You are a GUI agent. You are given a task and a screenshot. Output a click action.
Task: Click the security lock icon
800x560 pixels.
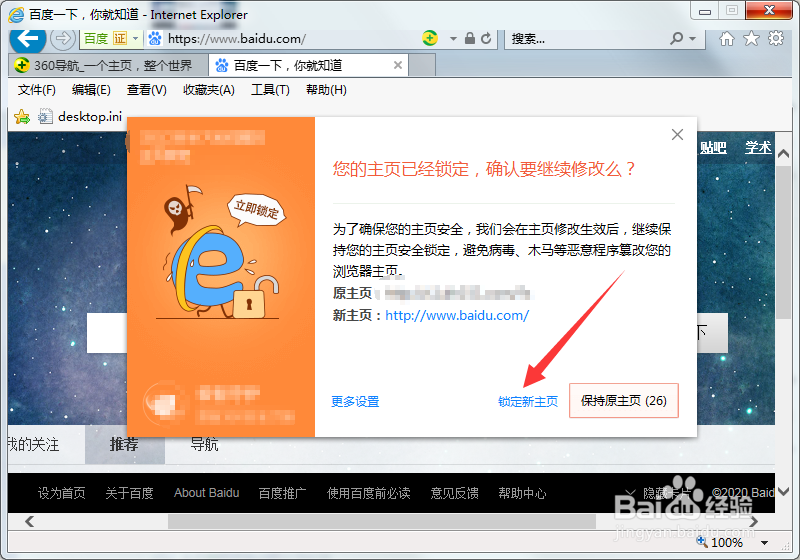[x=470, y=38]
